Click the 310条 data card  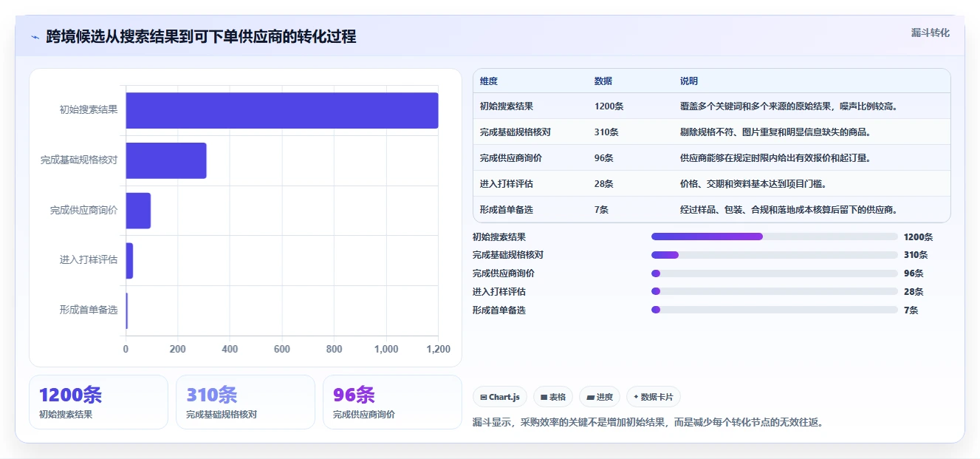pyautogui.click(x=245, y=402)
